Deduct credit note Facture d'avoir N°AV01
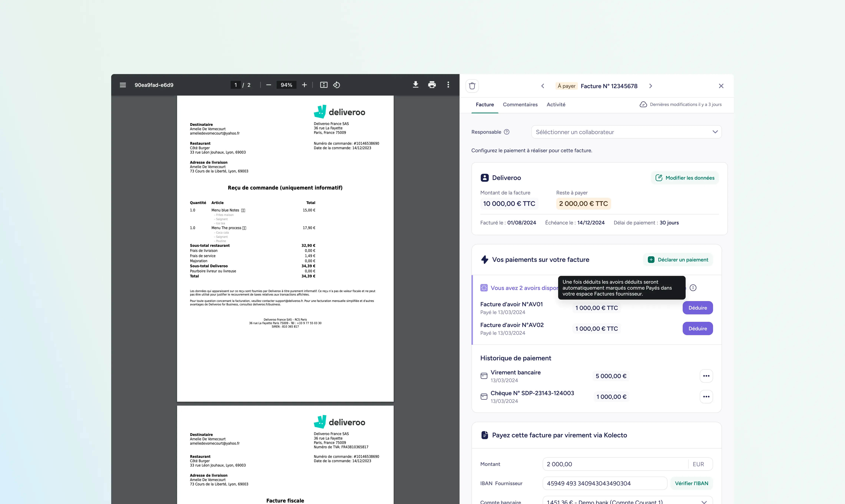Screen dimensions: 845x504 [697, 308]
